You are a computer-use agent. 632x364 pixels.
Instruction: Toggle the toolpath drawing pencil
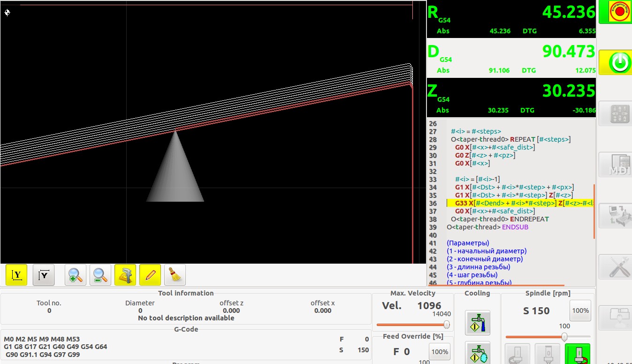coord(150,275)
